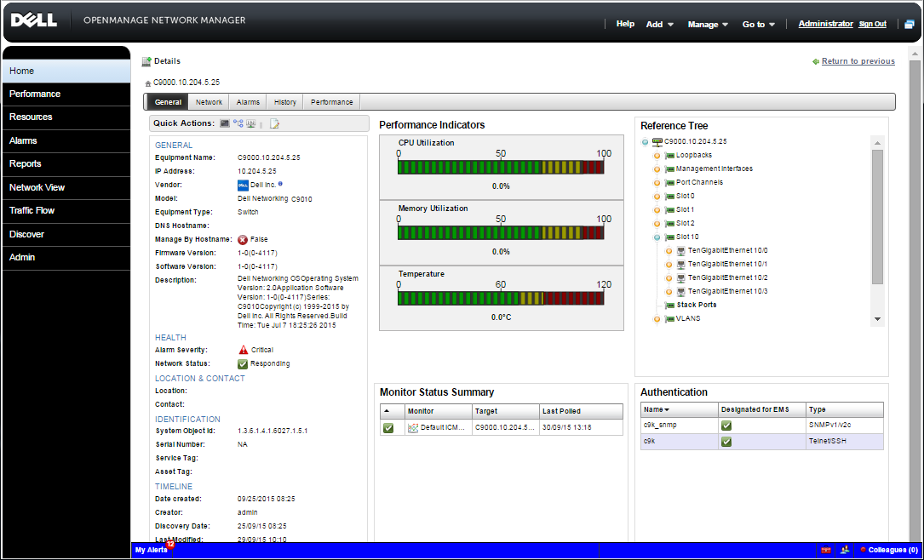Open My Alerts in the bottom bar

(152, 550)
